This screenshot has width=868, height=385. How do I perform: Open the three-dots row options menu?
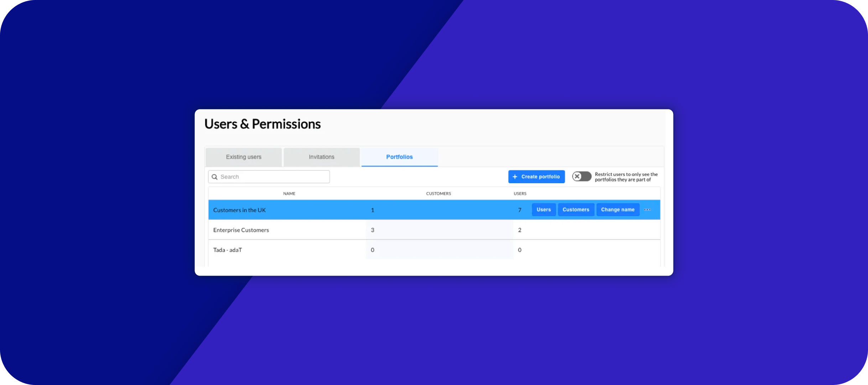[x=647, y=210]
